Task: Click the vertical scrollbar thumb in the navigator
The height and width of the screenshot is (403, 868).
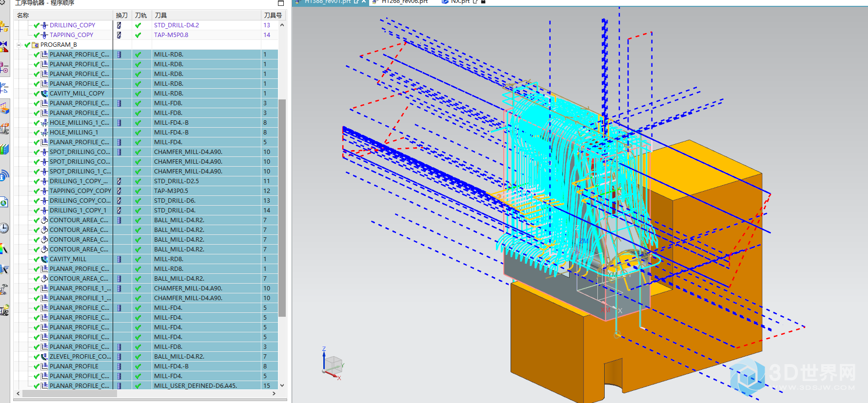Action: coord(282,208)
